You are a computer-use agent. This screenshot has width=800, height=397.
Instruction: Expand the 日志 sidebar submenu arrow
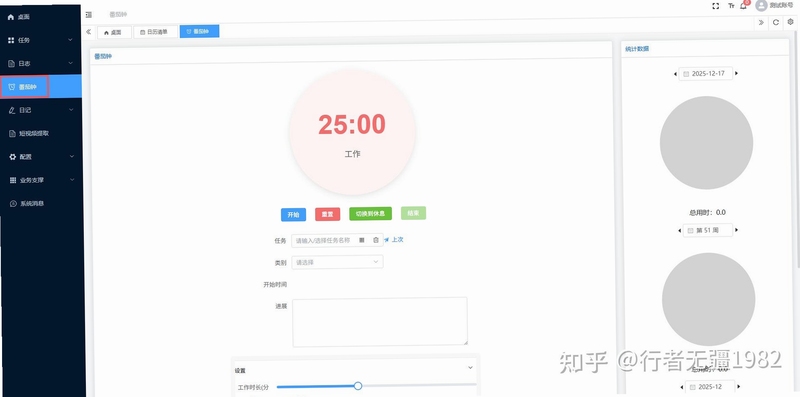[70, 63]
